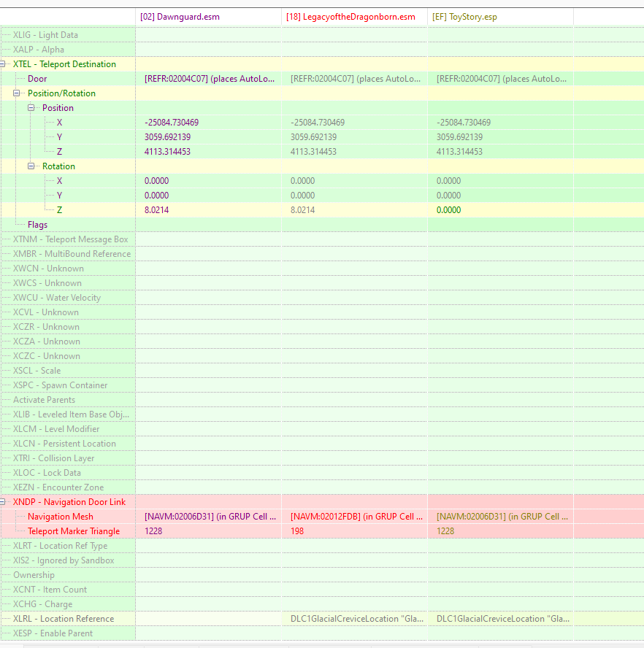Collapse the Position/Rotation tree node
Image resolution: width=644 pixels, height=648 pixels.
coord(17,93)
